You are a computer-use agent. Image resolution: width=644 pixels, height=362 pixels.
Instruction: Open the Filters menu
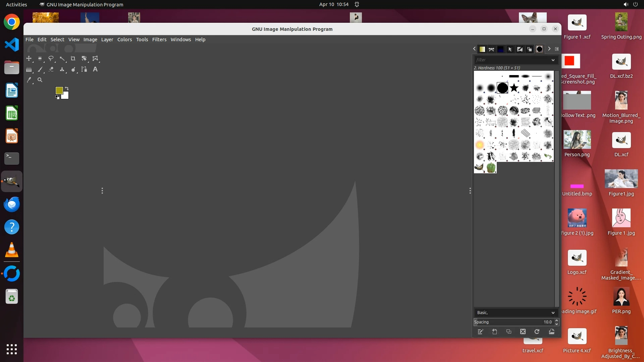pyautogui.click(x=159, y=40)
